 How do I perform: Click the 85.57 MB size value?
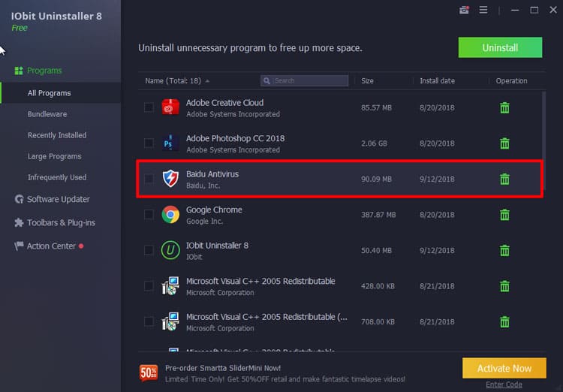click(376, 108)
